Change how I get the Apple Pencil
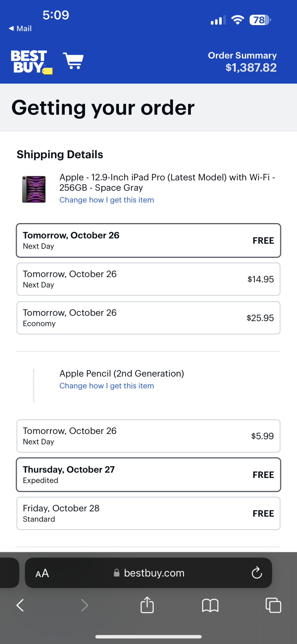297x644 pixels. point(107,386)
